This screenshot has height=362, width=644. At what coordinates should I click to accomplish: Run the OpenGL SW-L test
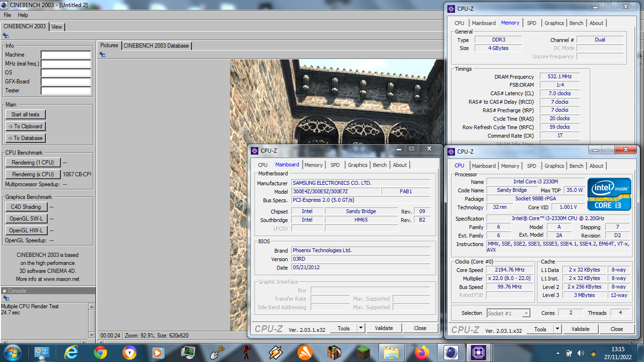pos(26,219)
